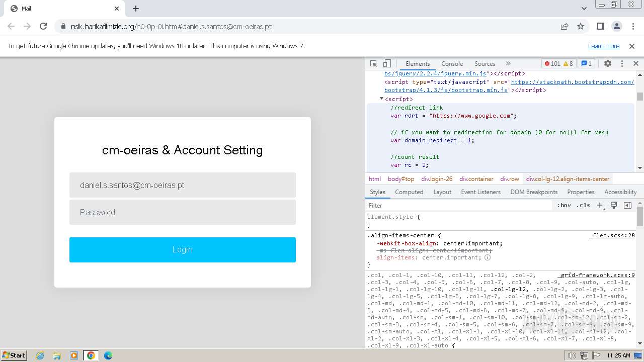Open the DevTools customize three-dot menu

pos(622,63)
